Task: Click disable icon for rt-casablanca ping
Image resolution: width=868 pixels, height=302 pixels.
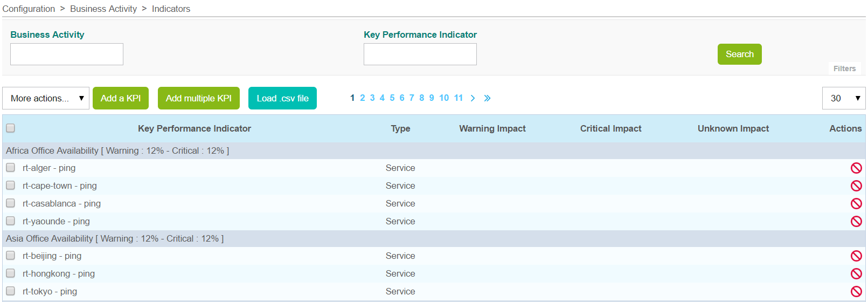Action: [x=856, y=204]
